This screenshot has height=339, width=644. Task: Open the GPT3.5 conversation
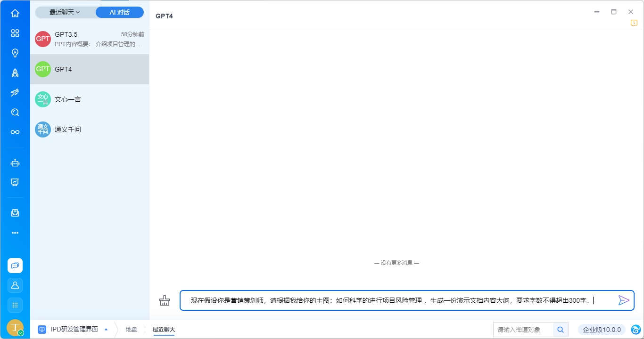click(90, 39)
